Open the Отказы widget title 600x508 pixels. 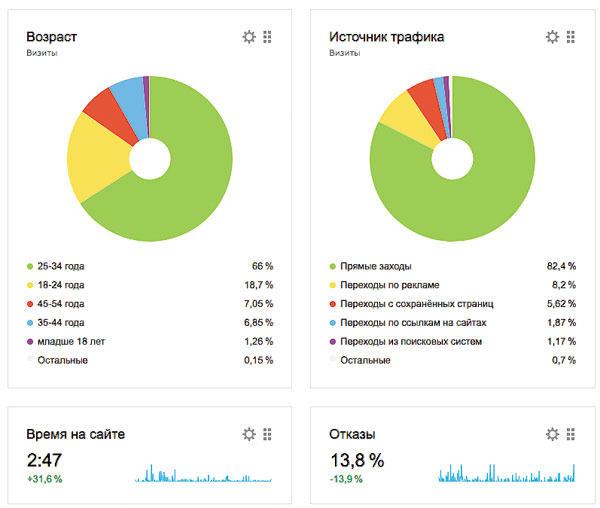(x=352, y=434)
